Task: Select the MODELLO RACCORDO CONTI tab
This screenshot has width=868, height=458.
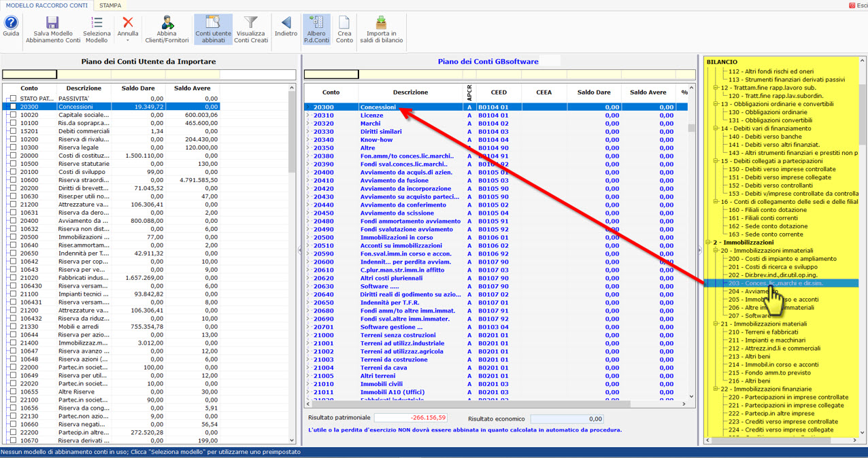Action: click(x=47, y=5)
